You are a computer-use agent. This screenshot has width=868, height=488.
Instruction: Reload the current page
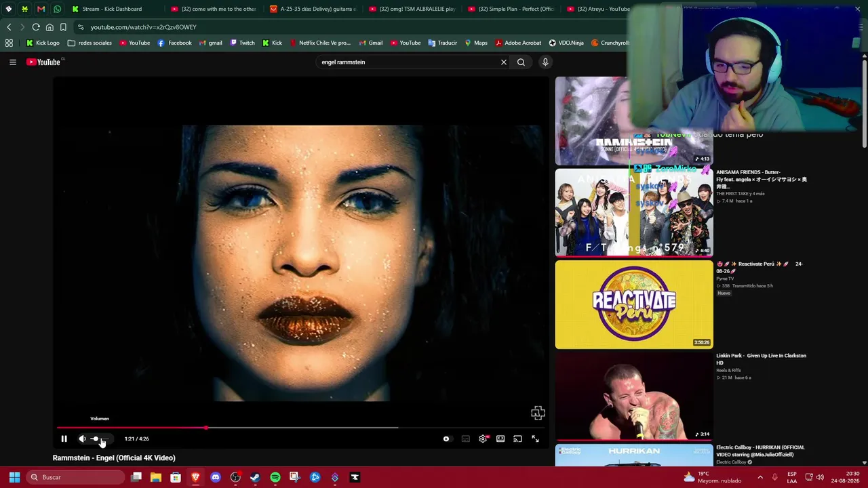click(36, 27)
